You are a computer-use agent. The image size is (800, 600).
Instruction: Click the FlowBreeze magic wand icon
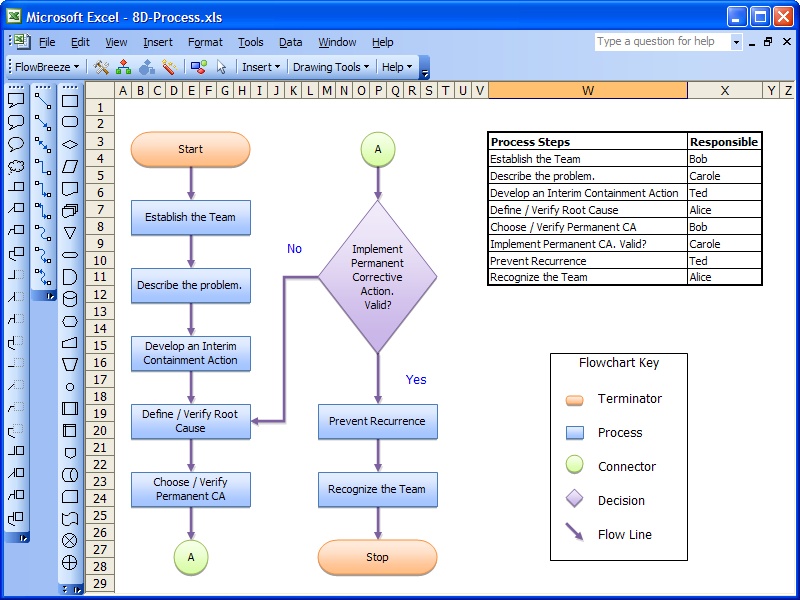(x=169, y=67)
